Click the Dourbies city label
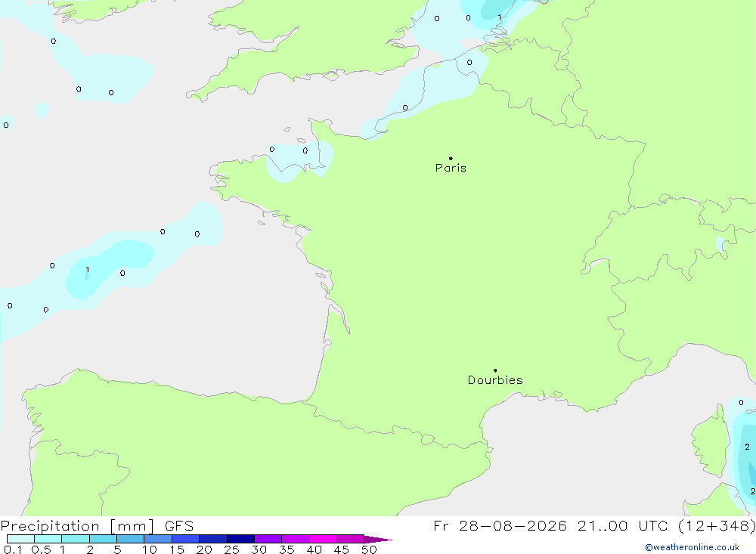This screenshot has height=554, width=756. [495, 380]
